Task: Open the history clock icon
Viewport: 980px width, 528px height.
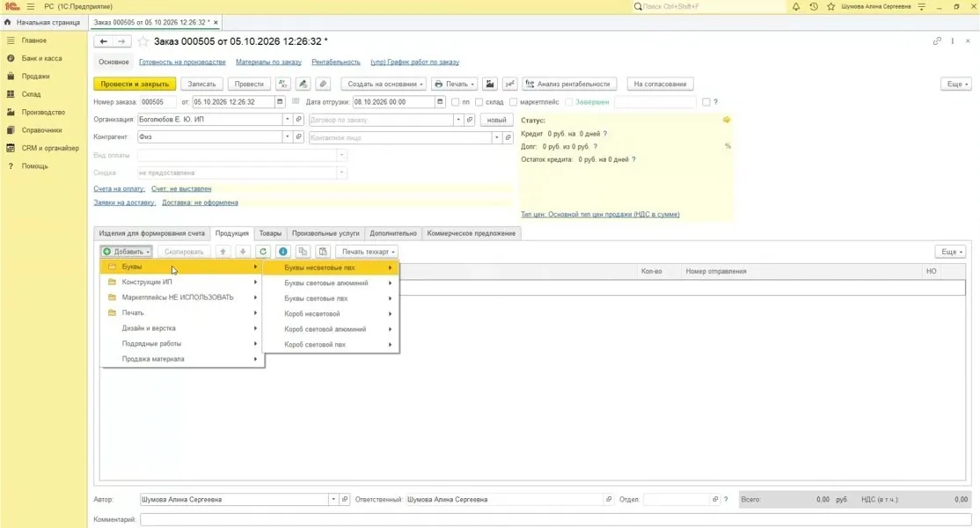Action: [x=813, y=7]
